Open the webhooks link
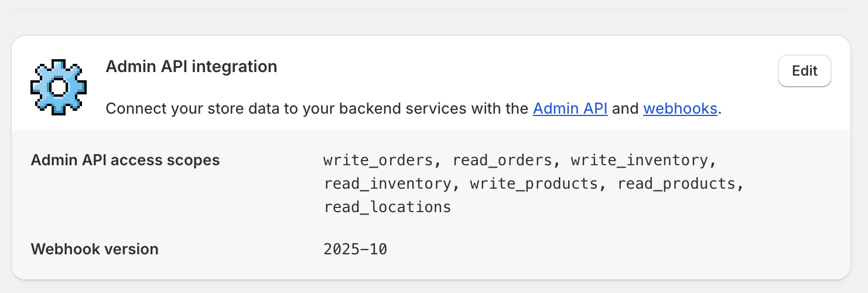 point(680,108)
